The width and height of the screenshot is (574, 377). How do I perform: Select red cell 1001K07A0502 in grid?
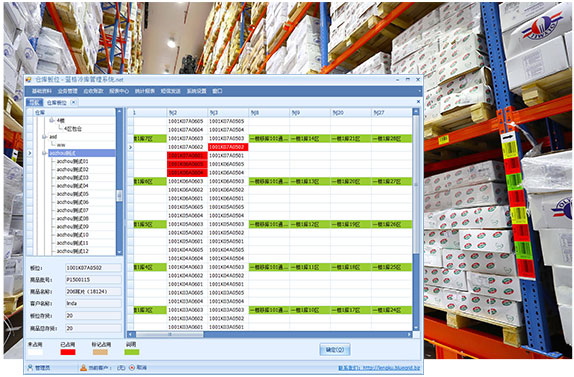[228, 147]
